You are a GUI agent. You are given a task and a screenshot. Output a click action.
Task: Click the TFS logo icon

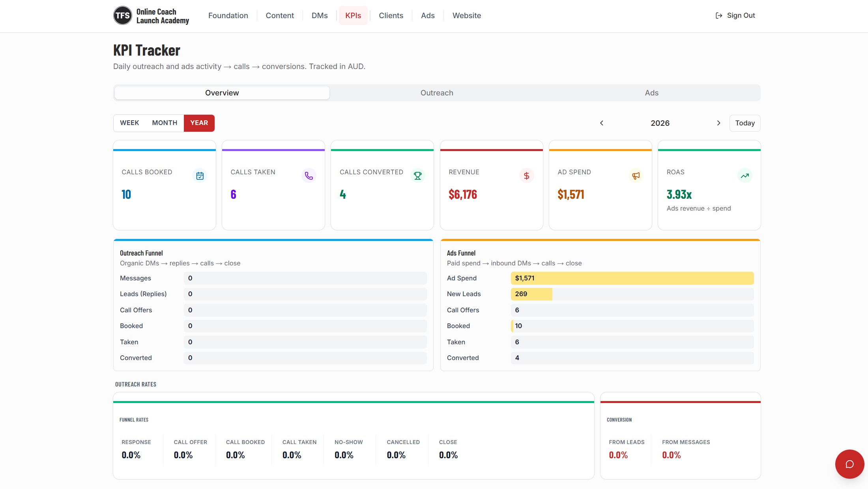123,16
